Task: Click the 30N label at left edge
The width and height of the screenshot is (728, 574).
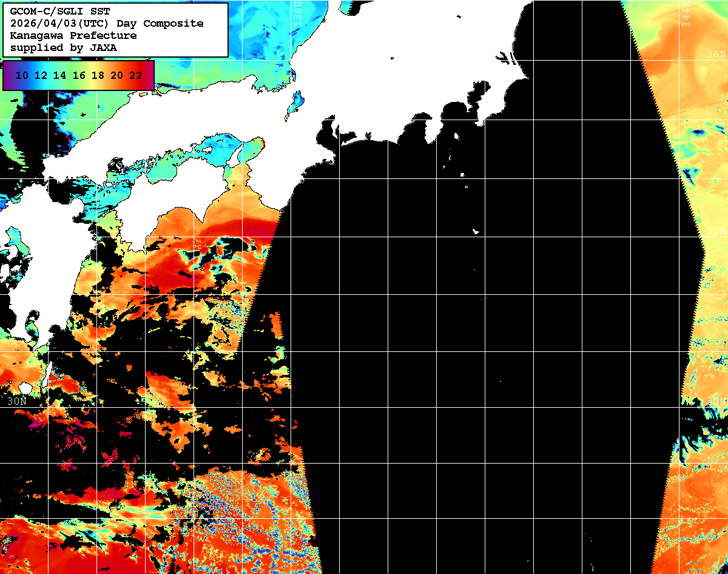Action: click(x=17, y=401)
